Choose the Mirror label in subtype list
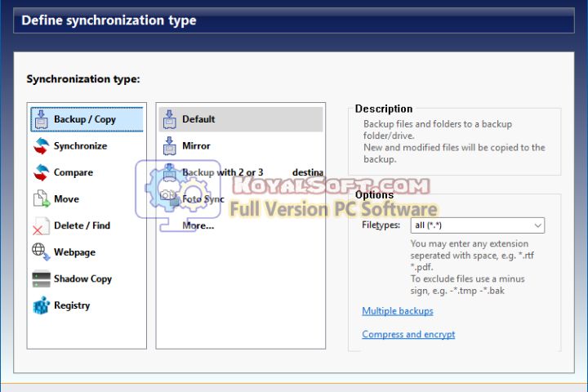Image resolution: width=588 pixels, height=392 pixels. pyautogui.click(x=196, y=146)
